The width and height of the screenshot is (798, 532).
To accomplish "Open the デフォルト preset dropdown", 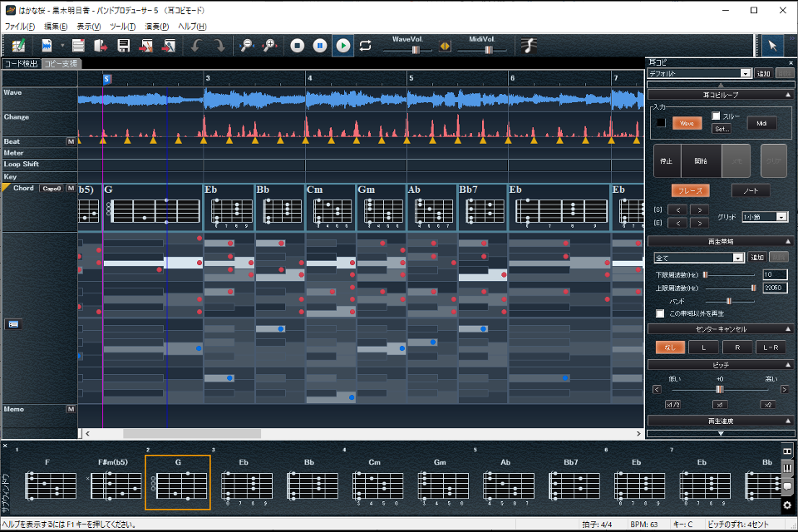I will [x=745, y=74].
